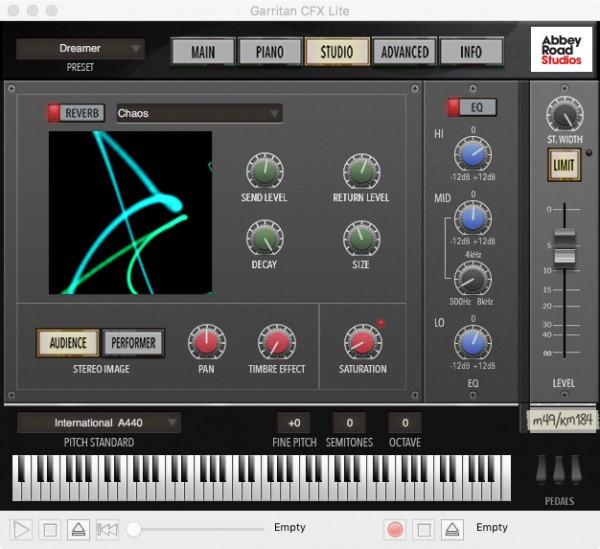Image resolution: width=600 pixels, height=549 pixels.
Task: Click the Decay reverb knob
Action: pyautogui.click(x=265, y=238)
